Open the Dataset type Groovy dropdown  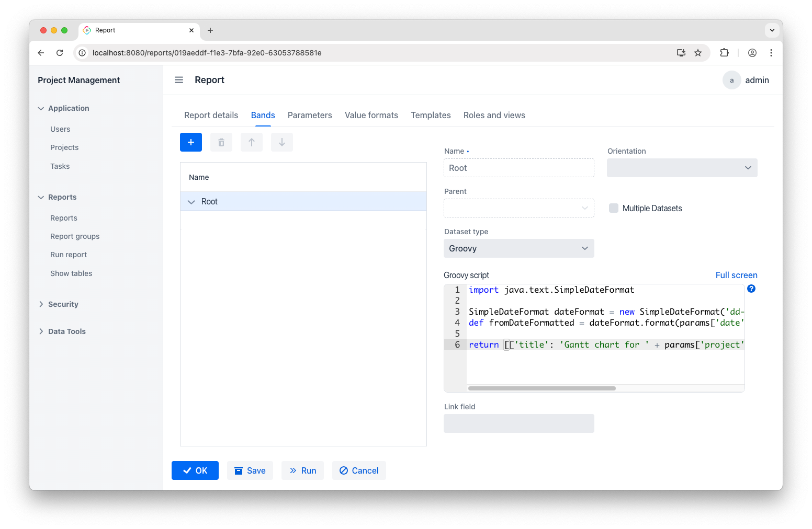tap(518, 248)
